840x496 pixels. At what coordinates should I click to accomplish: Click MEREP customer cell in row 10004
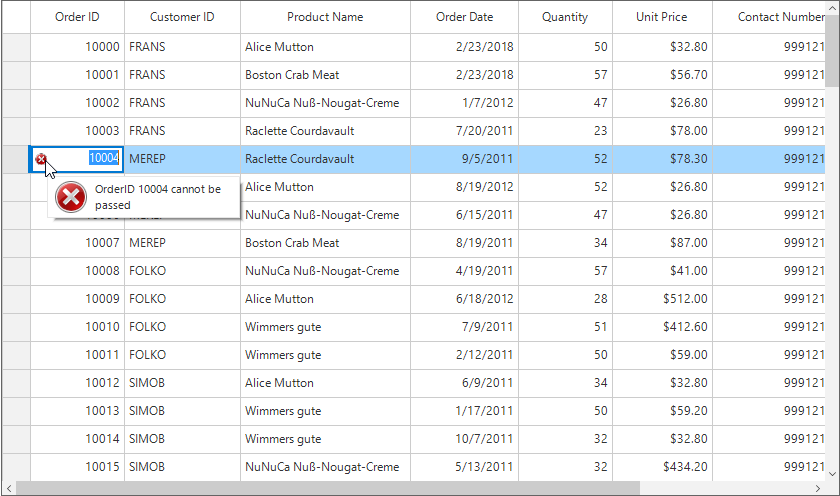(x=182, y=159)
